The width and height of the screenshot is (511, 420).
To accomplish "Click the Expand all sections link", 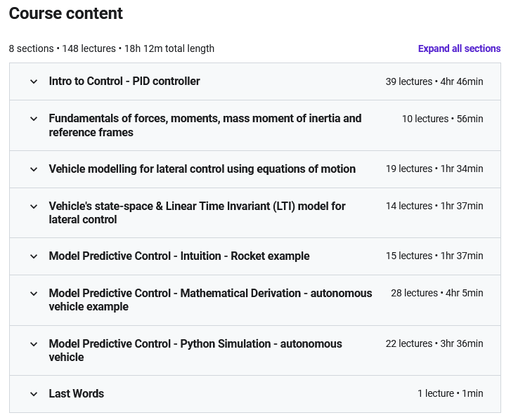I will coord(459,48).
